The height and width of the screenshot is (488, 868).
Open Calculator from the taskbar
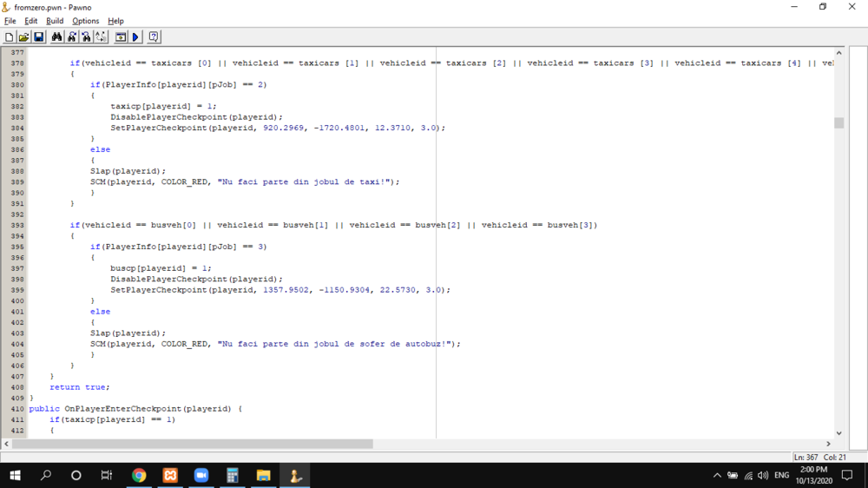click(232, 475)
